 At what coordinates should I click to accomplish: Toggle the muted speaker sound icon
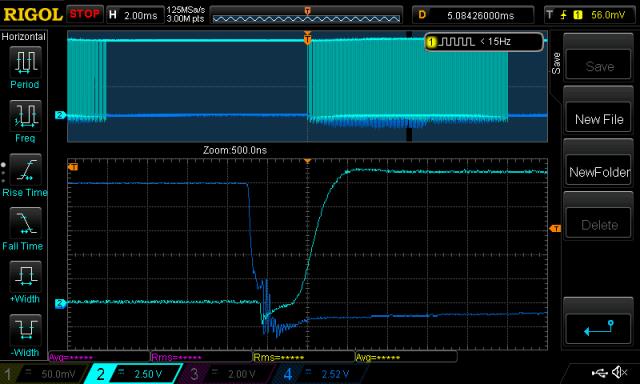(x=620, y=372)
